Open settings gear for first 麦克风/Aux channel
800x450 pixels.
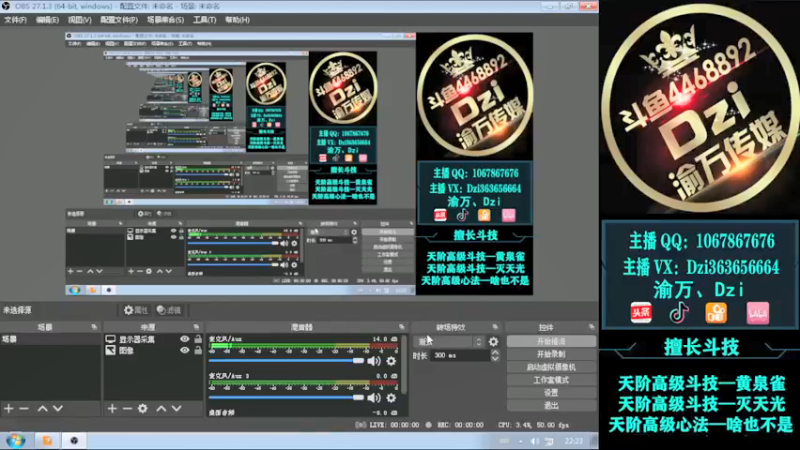(x=391, y=361)
